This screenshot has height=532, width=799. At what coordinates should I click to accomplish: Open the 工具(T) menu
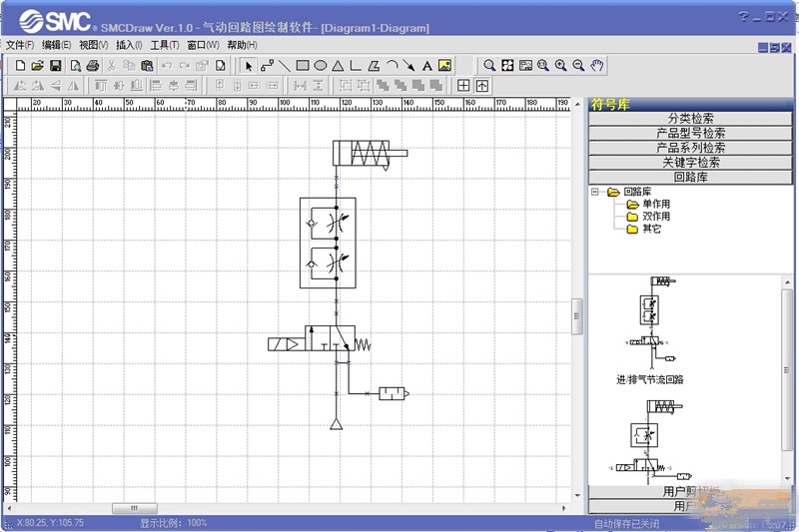coord(165,45)
